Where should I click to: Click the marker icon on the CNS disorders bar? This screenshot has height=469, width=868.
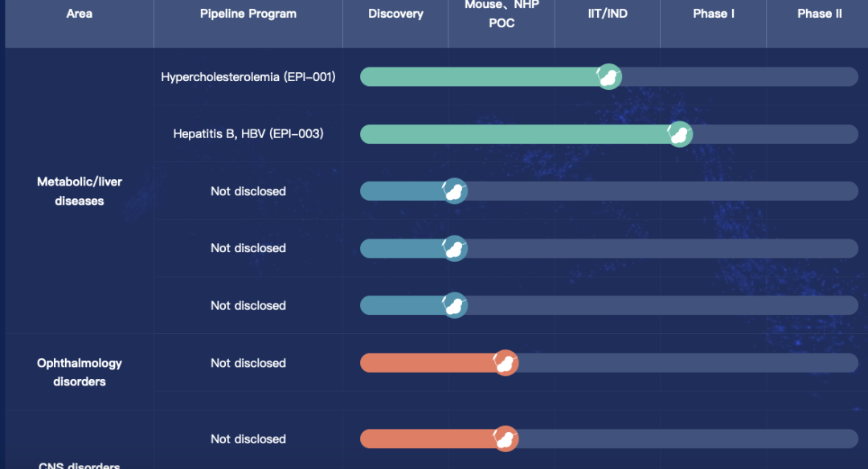(505, 439)
